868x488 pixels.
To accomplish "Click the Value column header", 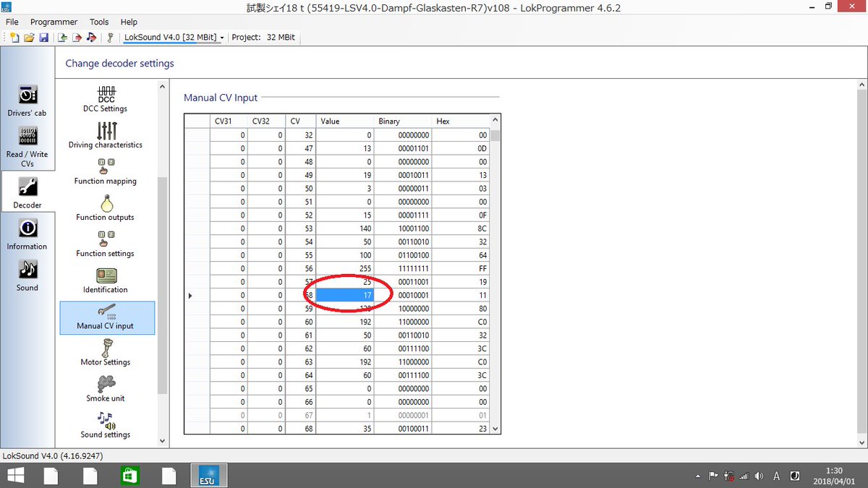I will point(345,121).
